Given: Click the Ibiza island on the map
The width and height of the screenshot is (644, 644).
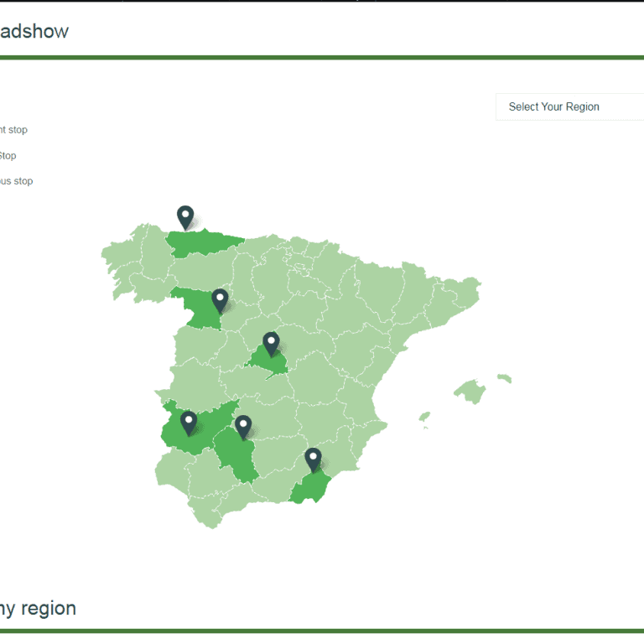Looking at the screenshot, I should (x=424, y=416).
